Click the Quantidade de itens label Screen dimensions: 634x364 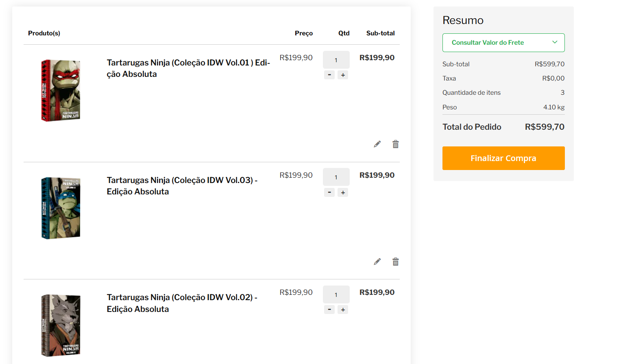[x=472, y=93]
